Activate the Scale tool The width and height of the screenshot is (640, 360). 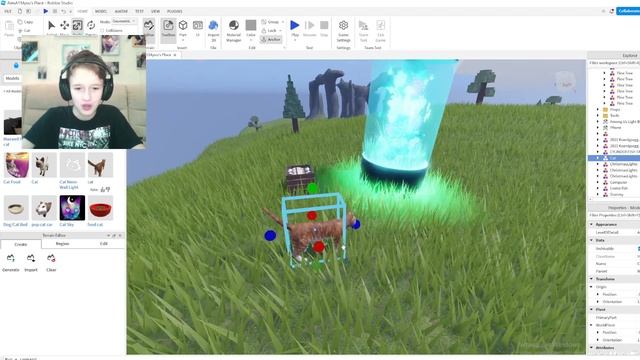tap(78, 25)
